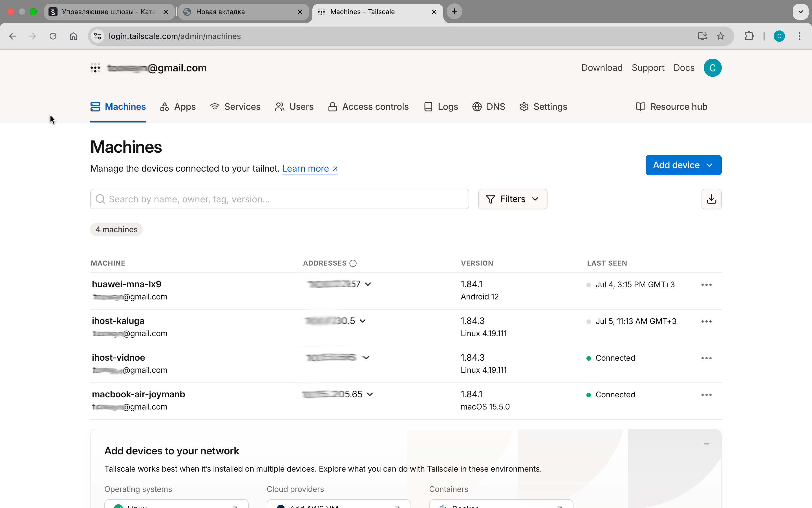
Task: Open the ihost-kaluga machine name
Action: (118, 321)
